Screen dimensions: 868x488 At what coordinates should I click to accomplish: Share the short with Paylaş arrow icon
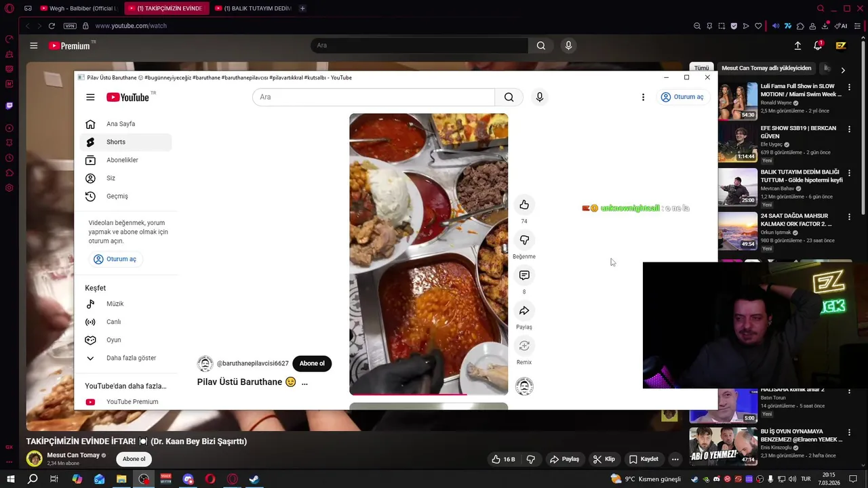pyautogui.click(x=524, y=310)
